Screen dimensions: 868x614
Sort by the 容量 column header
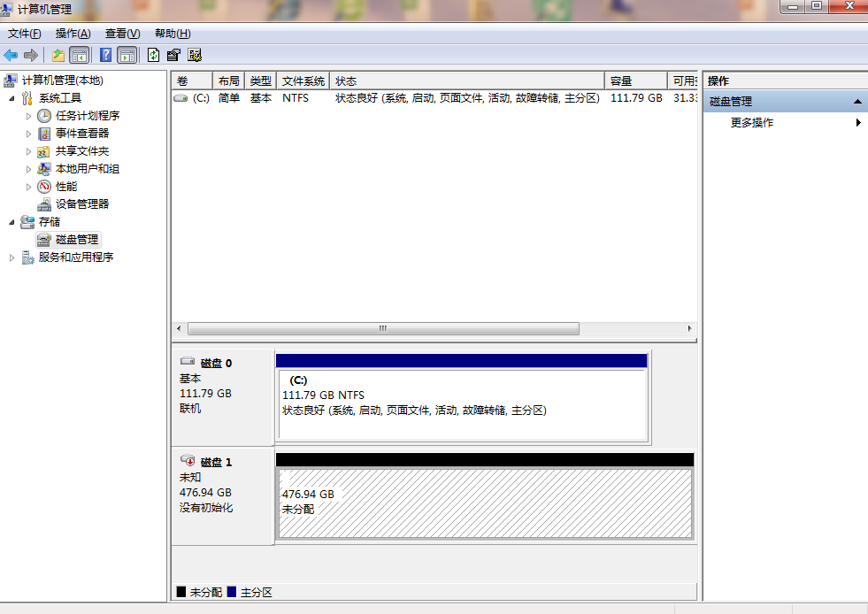point(636,81)
